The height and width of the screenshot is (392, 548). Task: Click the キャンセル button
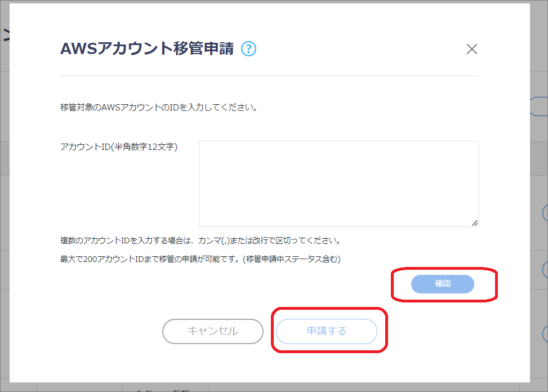click(212, 331)
